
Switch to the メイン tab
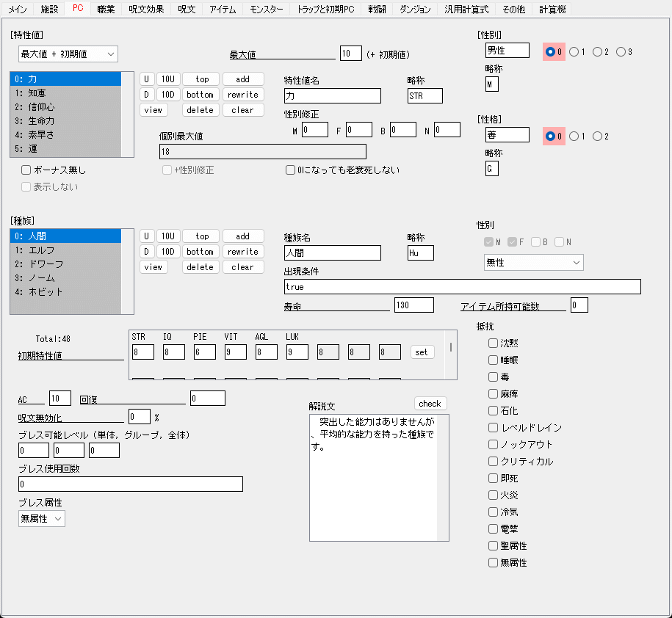pos(18,9)
